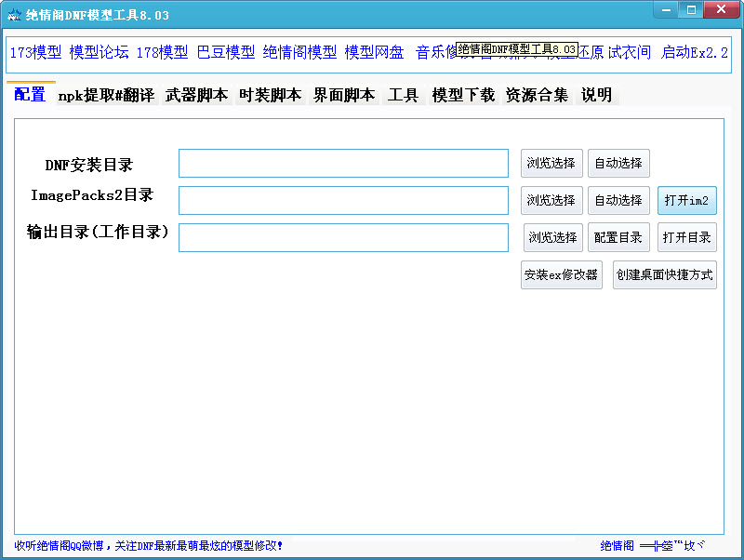Viewport: 744px width, 560px height.
Task: Open the 178模型 link
Action: coord(162,52)
